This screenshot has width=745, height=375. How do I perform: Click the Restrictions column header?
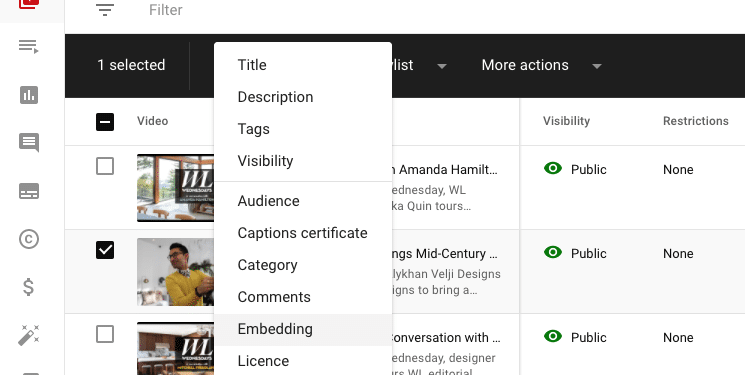click(x=696, y=121)
